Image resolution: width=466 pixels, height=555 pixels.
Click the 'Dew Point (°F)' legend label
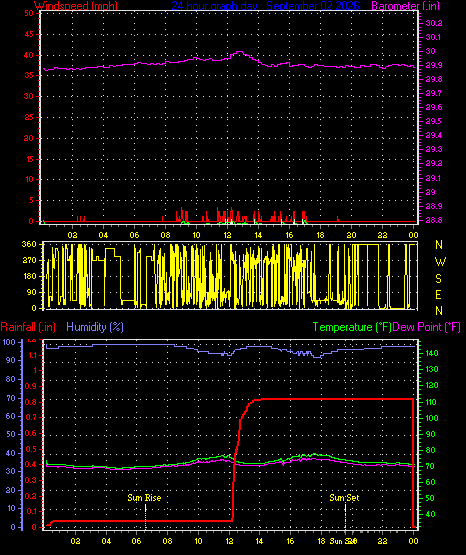[x=427, y=327]
